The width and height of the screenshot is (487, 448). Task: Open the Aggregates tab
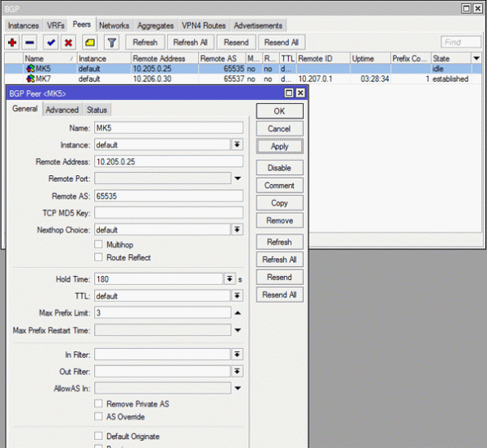[156, 25]
